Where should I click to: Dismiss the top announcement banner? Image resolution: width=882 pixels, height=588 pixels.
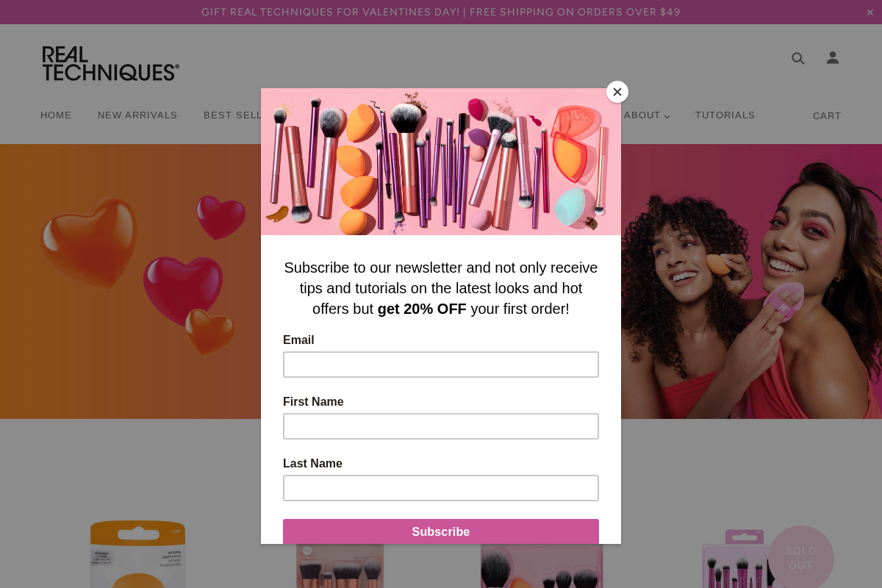tap(870, 12)
